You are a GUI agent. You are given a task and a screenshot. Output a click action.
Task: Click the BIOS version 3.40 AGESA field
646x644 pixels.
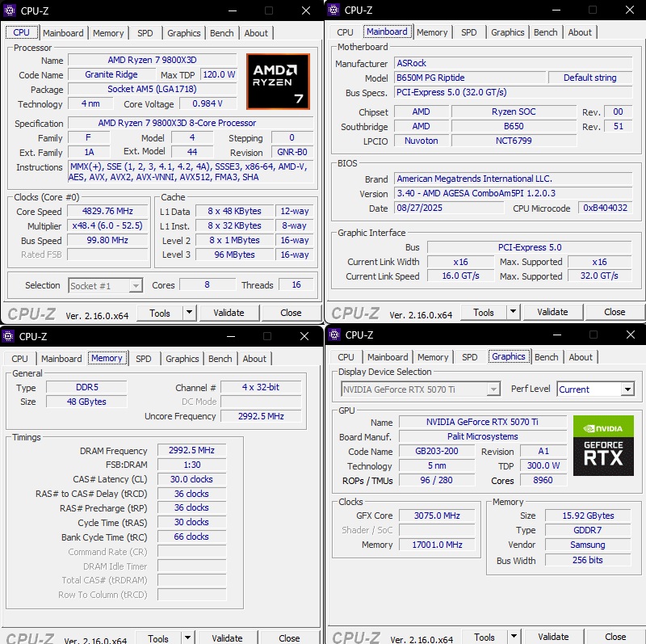(x=513, y=193)
